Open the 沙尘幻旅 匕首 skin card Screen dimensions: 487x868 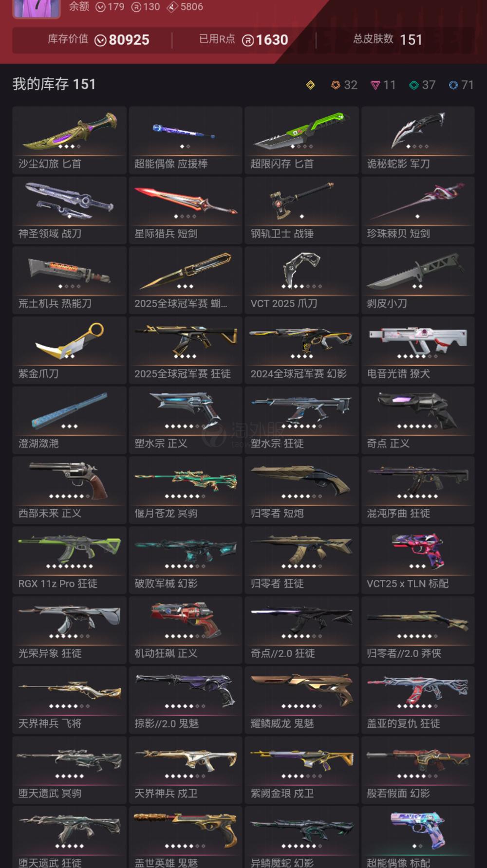[69, 140]
